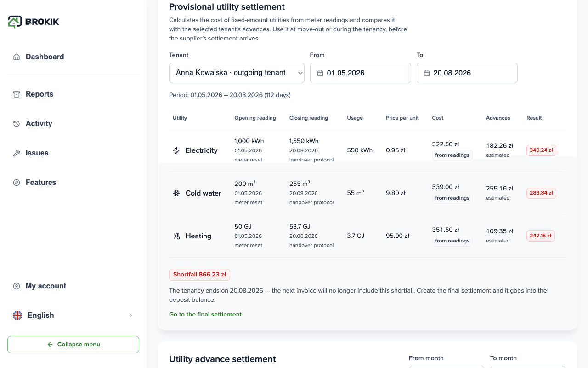Click Cold water opening reading 200 m³
The image size is (588, 368).
click(245, 184)
